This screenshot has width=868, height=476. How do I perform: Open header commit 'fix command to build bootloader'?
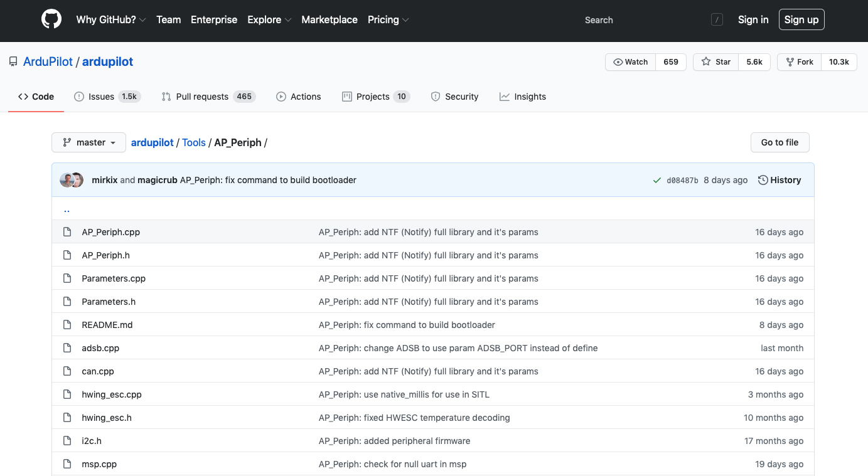(x=268, y=180)
